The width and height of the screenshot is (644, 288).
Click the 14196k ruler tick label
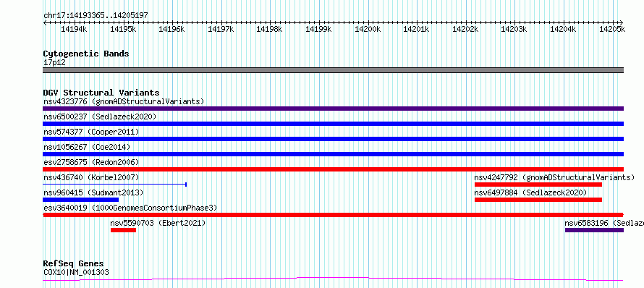[172, 29]
